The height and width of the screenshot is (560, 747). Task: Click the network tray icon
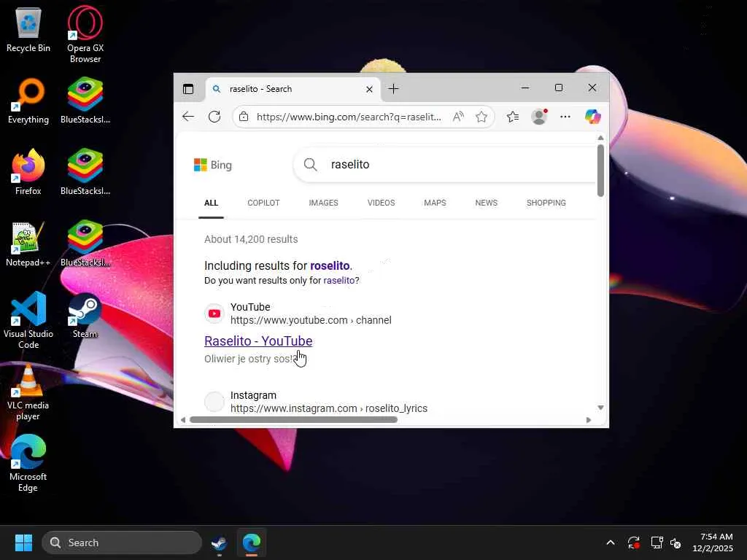pos(657,542)
